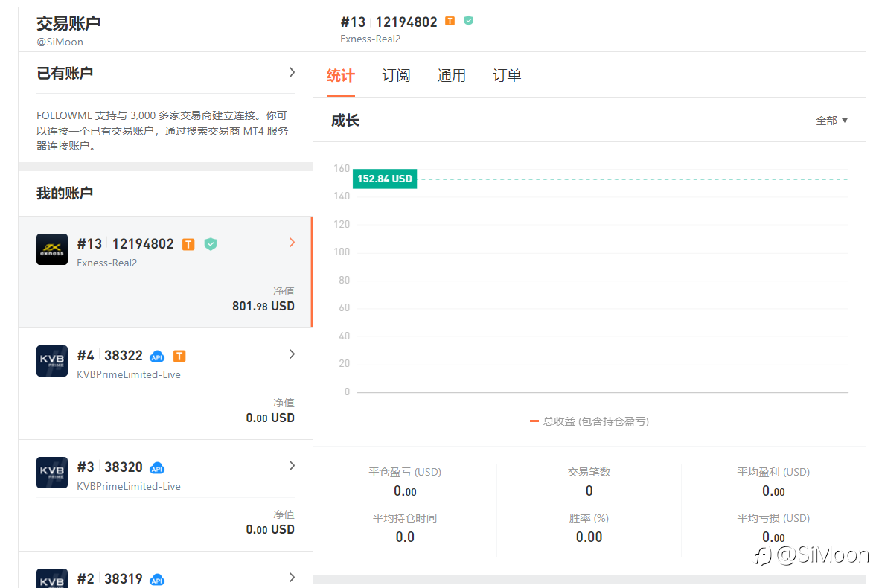This screenshot has height=588, width=879.
Task: Click the green shield badge in account #13 list row
Action: 211,244
